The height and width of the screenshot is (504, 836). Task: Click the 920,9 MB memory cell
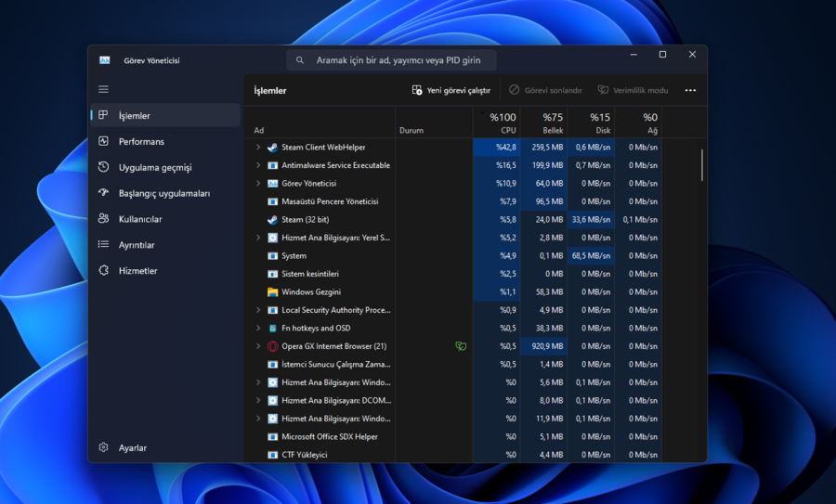(543, 346)
